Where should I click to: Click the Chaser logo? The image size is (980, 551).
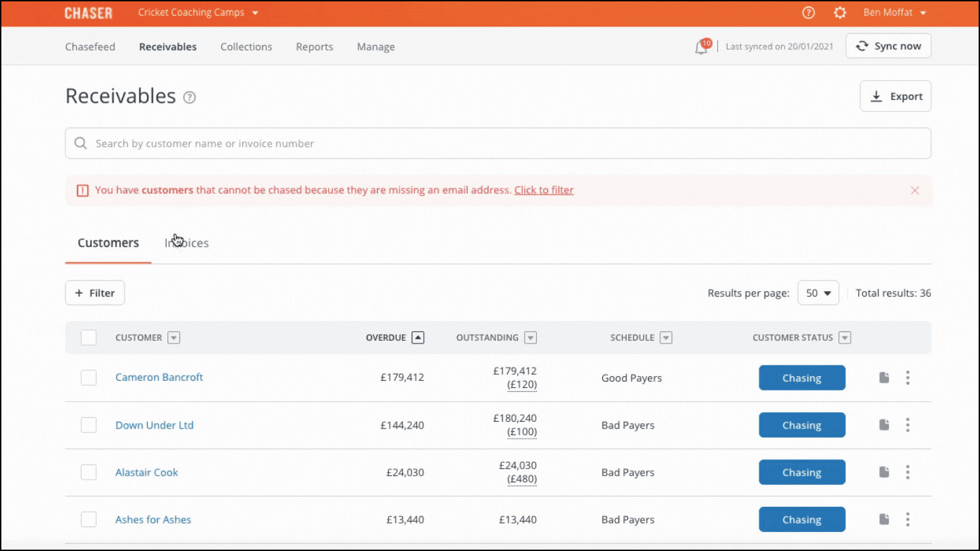88,13
